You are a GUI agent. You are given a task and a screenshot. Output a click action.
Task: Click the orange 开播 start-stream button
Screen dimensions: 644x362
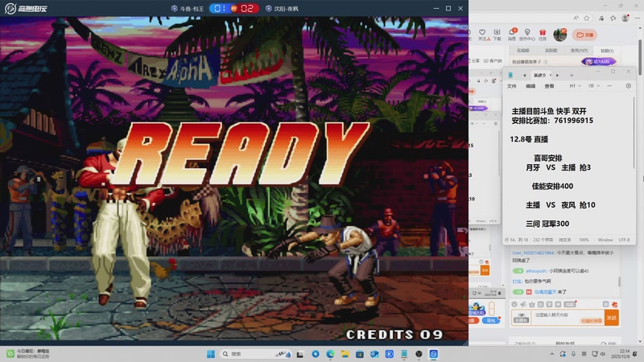(585, 35)
